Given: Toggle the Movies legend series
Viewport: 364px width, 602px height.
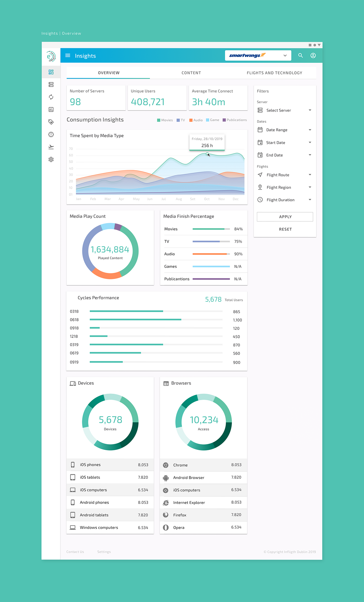Looking at the screenshot, I should (x=165, y=120).
